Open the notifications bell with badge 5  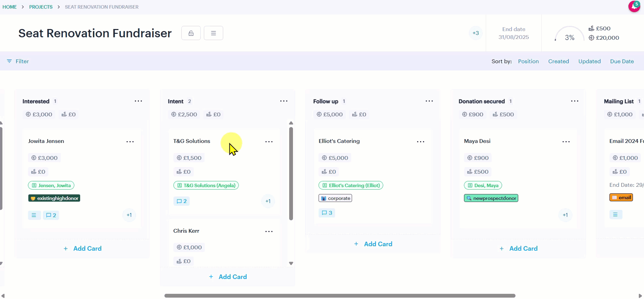634,6
